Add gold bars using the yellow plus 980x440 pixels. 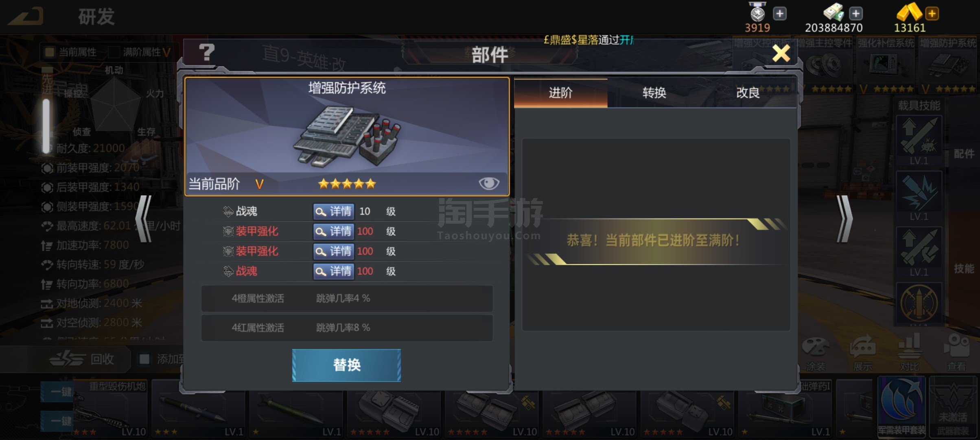point(932,13)
